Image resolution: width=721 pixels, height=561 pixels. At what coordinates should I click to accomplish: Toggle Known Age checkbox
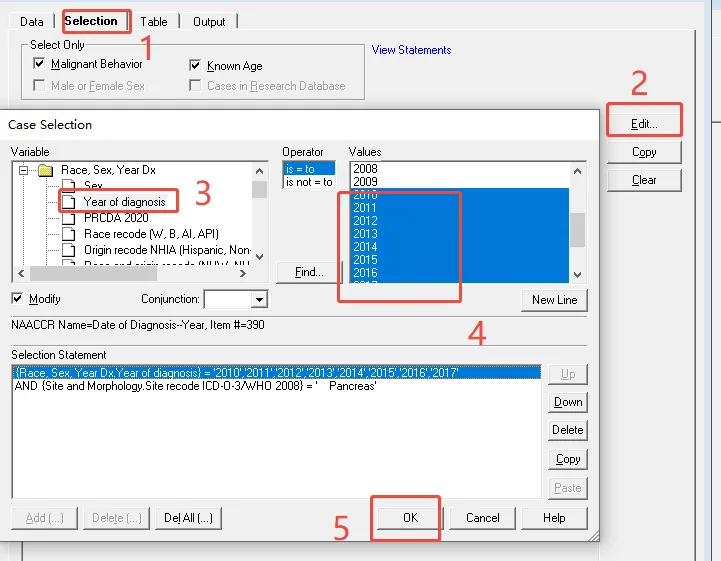[x=195, y=66]
